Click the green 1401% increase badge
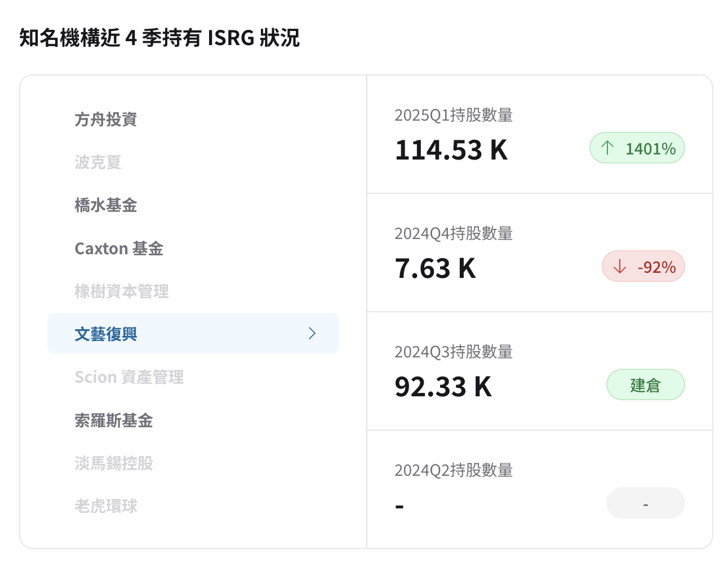Viewport: 728px width, 575px height. coord(637,148)
